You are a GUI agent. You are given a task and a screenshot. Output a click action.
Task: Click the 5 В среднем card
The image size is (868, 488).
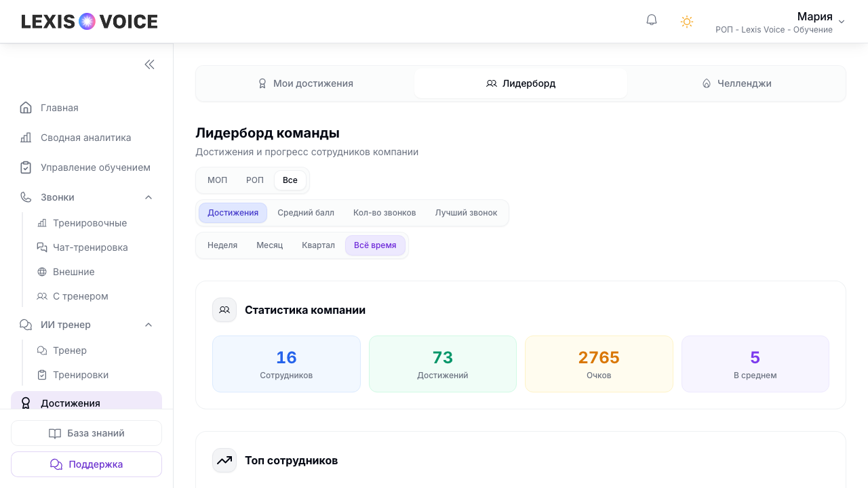[x=755, y=364]
